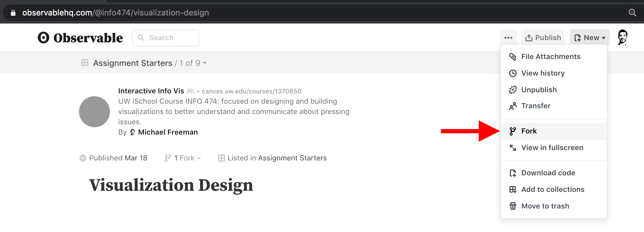Click the Observable logo icon
The height and width of the screenshot is (232, 644).
point(44,38)
